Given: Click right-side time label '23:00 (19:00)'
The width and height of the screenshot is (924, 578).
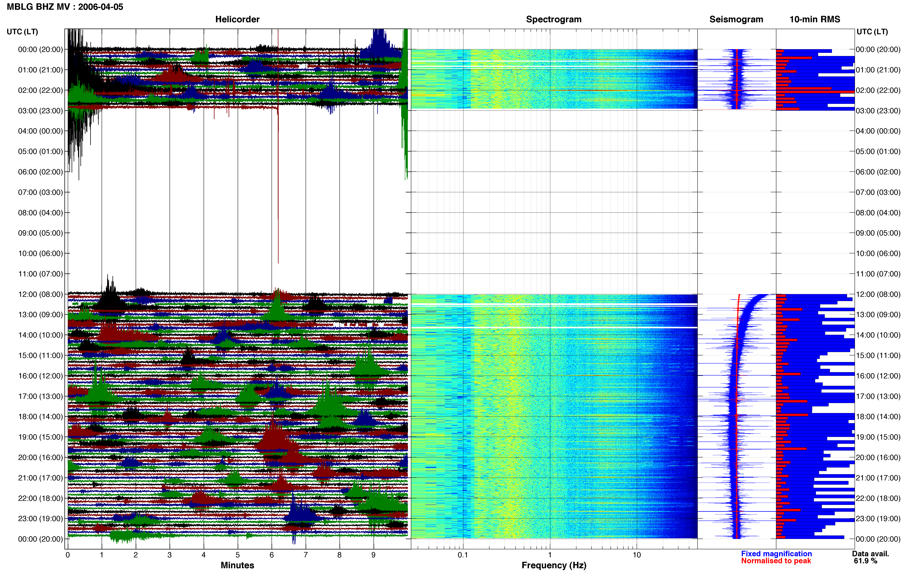Looking at the screenshot, I should [x=878, y=519].
